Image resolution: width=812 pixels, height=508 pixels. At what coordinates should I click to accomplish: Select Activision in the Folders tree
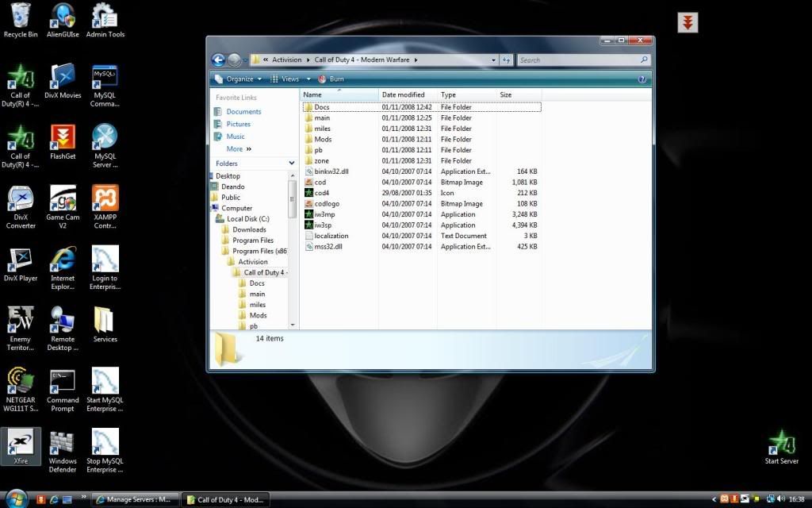pos(253,262)
